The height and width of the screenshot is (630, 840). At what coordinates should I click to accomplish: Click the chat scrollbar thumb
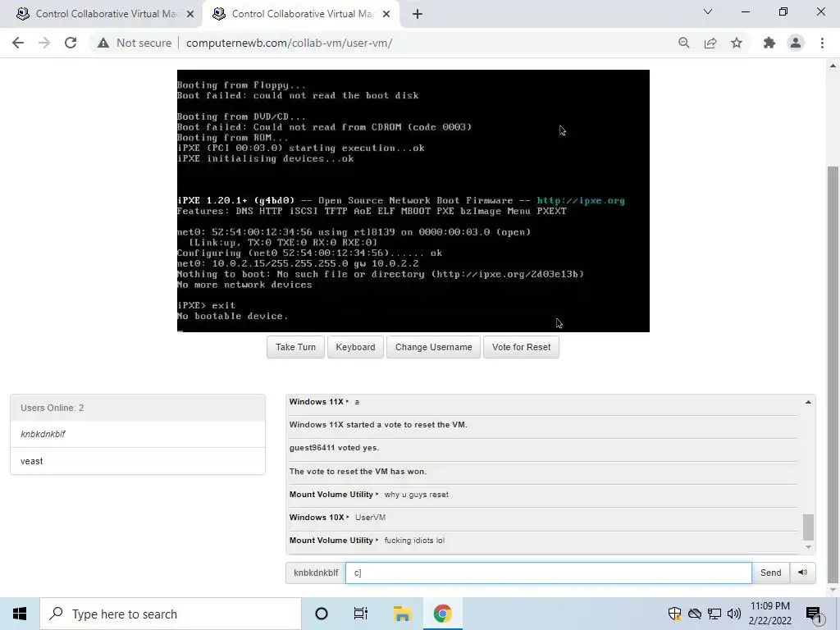(x=808, y=527)
